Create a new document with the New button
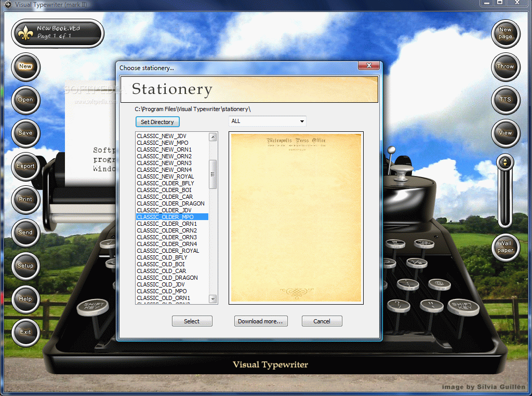The width and height of the screenshot is (532, 396). click(25, 67)
